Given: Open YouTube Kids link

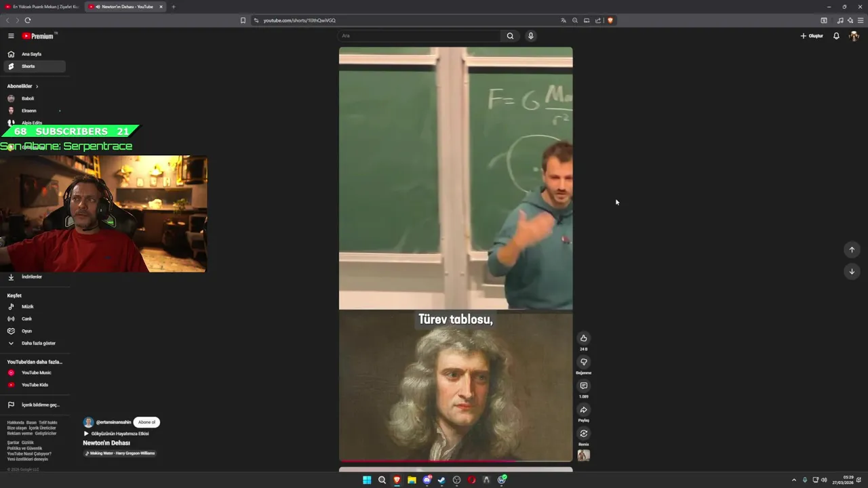Looking at the screenshot, I should click(x=34, y=385).
